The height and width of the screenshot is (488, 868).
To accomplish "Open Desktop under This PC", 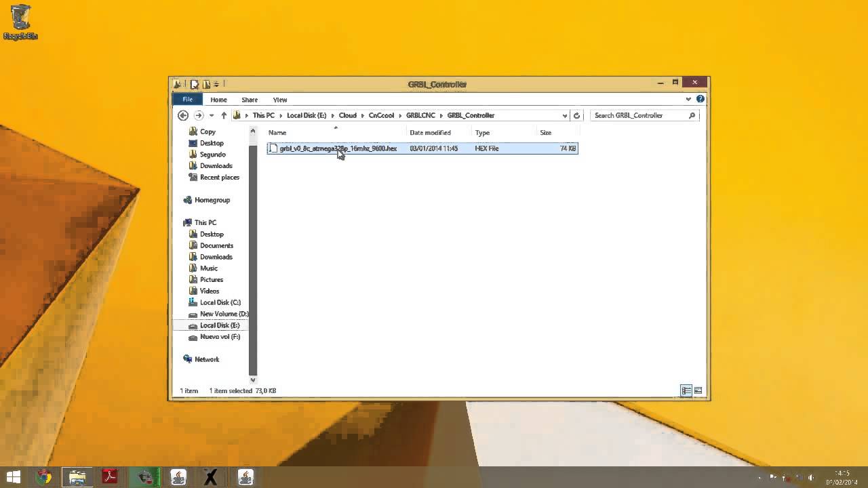I will point(212,234).
